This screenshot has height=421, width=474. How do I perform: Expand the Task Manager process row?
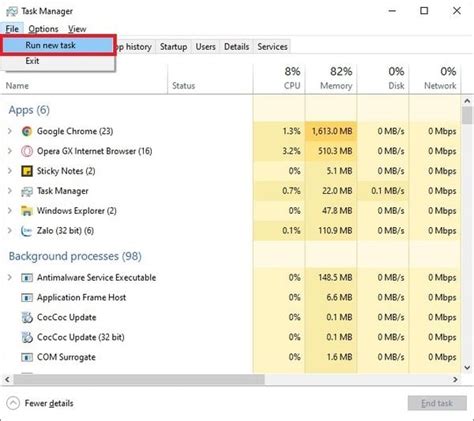pyautogui.click(x=10, y=191)
